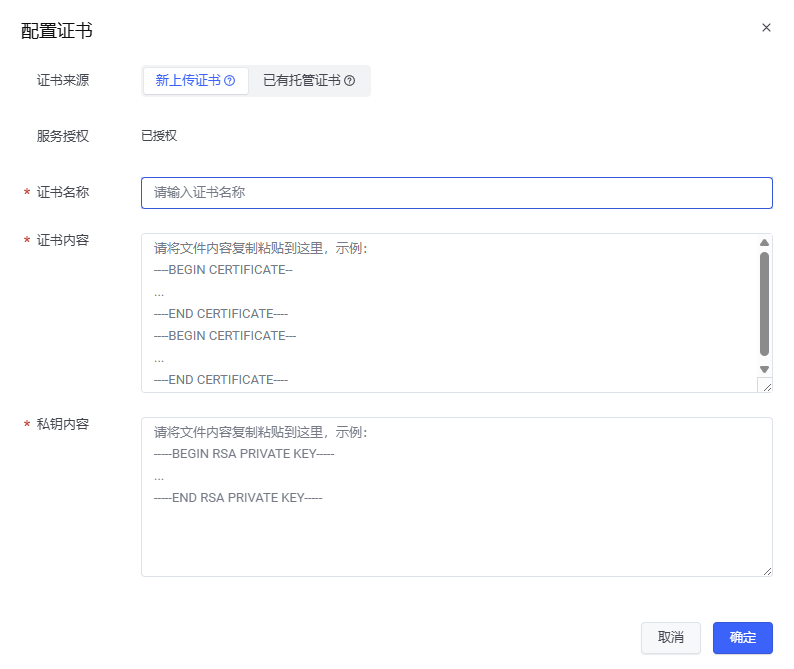Click the 已授权 status text
Image resolution: width=794 pixels, height=669 pixels.
[x=159, y=136]
